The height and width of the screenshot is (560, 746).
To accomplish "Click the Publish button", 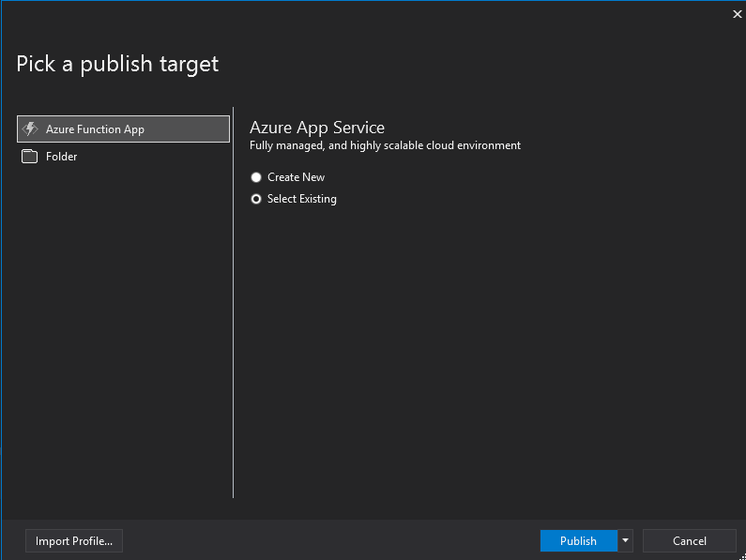I will click(x=579, y=541).
